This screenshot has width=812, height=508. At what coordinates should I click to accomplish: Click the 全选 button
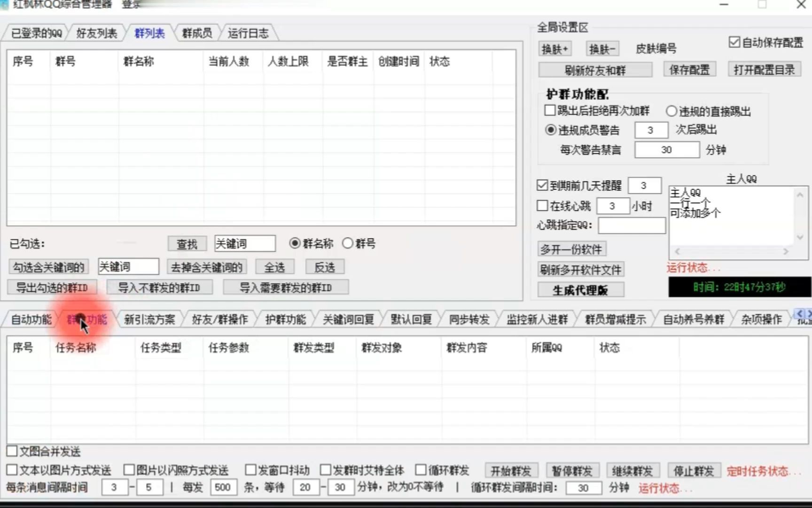(275, 267)
